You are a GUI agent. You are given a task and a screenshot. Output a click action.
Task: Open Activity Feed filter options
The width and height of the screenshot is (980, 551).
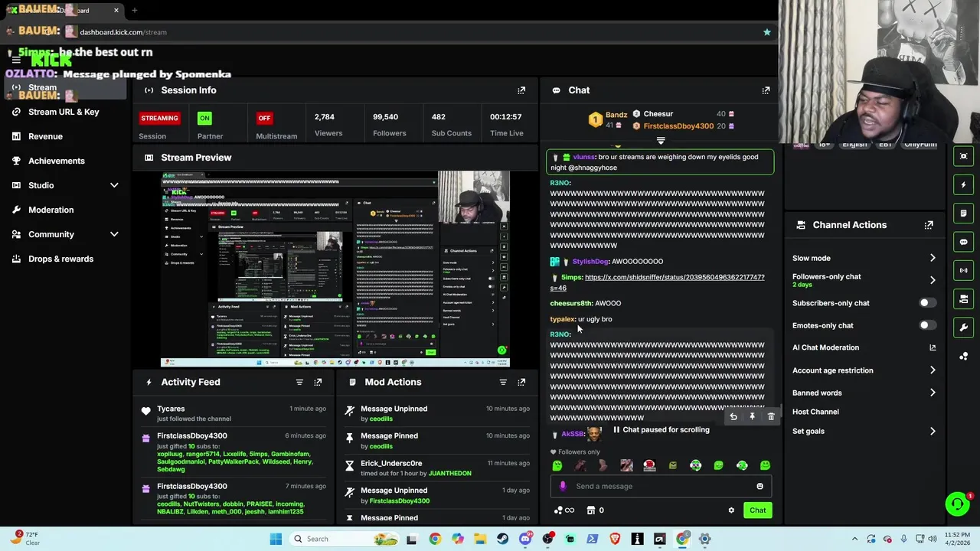coord(299,382)
